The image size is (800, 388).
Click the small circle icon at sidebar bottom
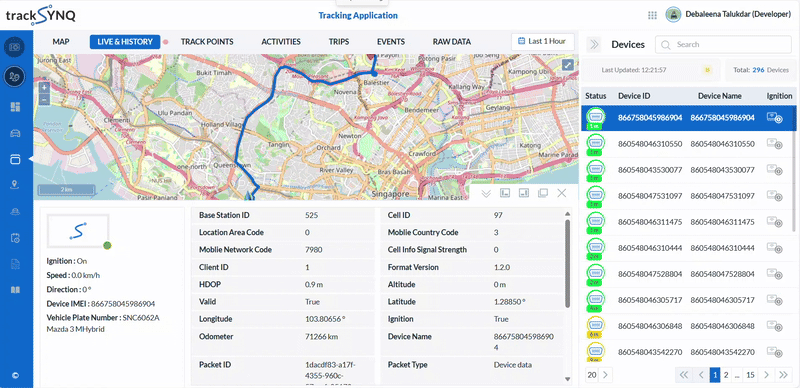[15, 375]
